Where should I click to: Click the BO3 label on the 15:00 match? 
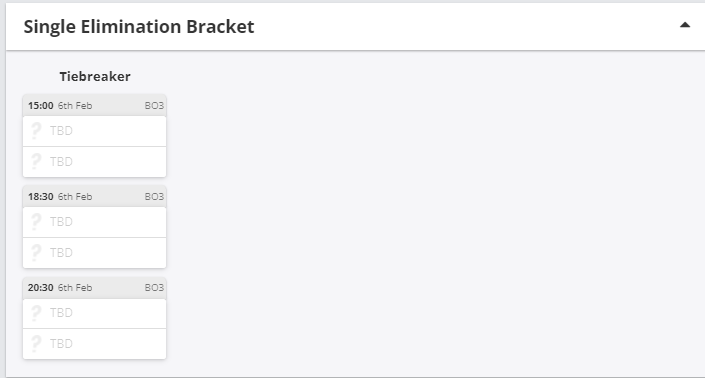154,106
